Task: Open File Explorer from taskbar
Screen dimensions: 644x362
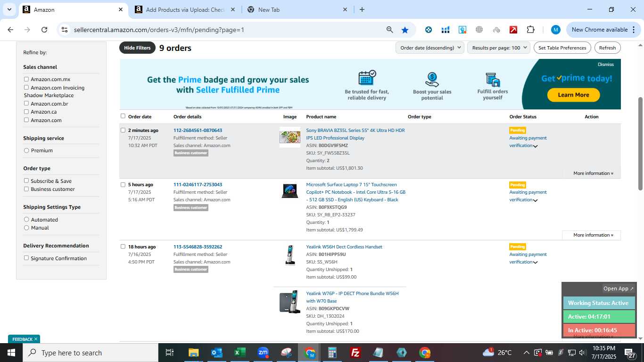Action: point(193,353)
